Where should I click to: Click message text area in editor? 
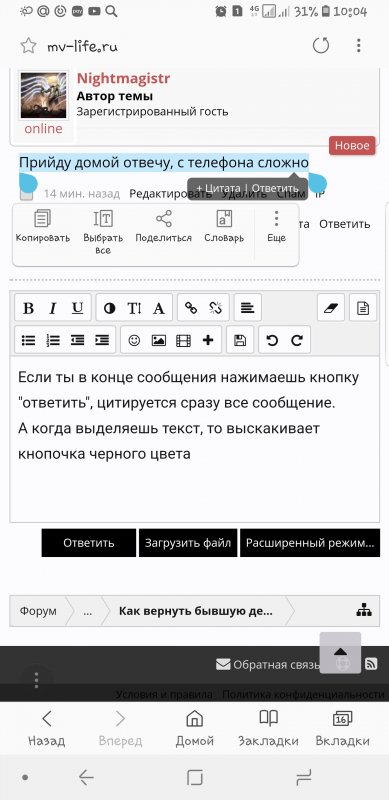(194, 439)
